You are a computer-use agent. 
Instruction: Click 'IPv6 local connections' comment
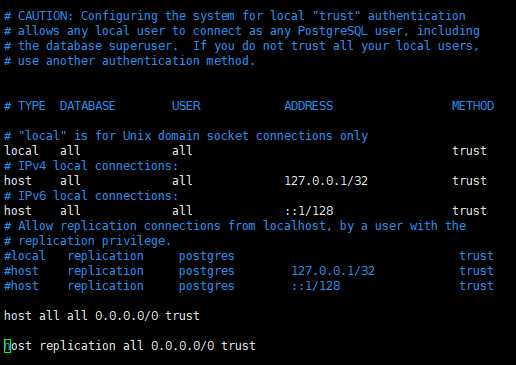tap(98, 196)
